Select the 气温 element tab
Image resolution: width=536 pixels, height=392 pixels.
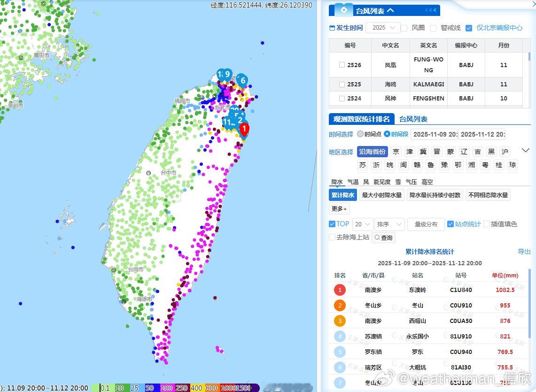click(x=353, y=182)
